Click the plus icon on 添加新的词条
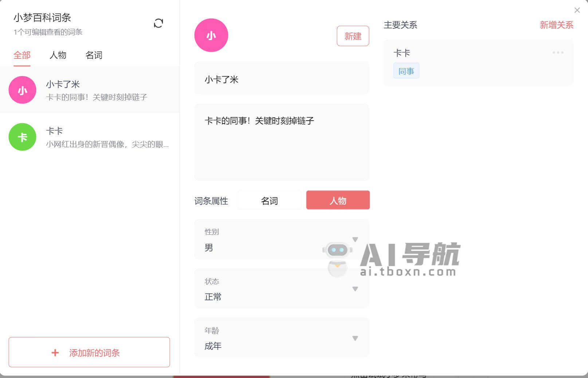Image resolution: width=588 pixels, height=378 pixels. pyautogui.click(x=55, y=352)
